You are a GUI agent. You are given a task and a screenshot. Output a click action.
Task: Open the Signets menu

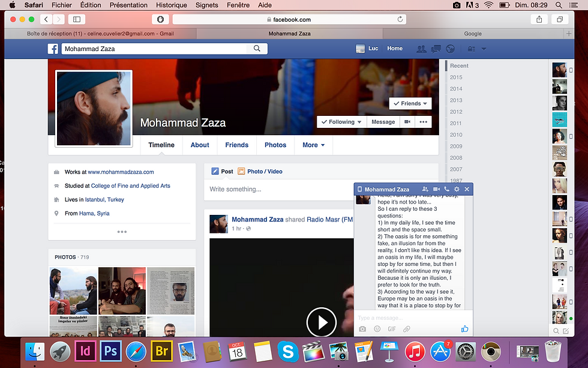click(206, 5)
